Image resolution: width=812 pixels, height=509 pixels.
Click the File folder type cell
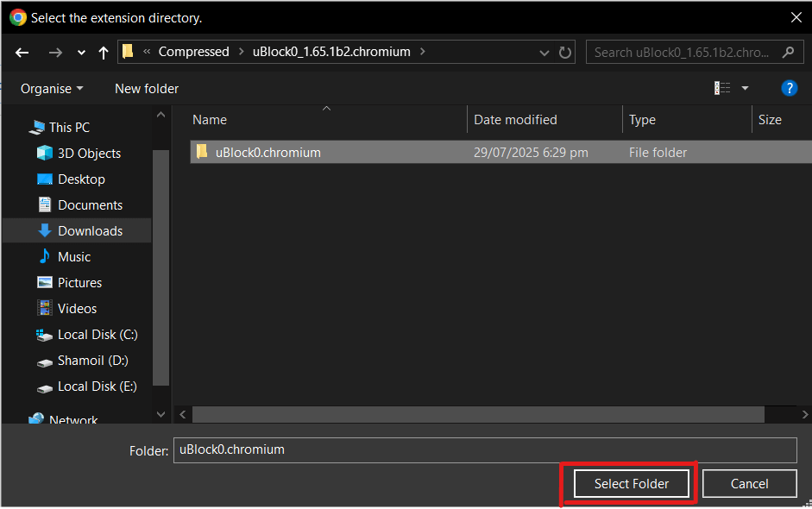[658, 152]
